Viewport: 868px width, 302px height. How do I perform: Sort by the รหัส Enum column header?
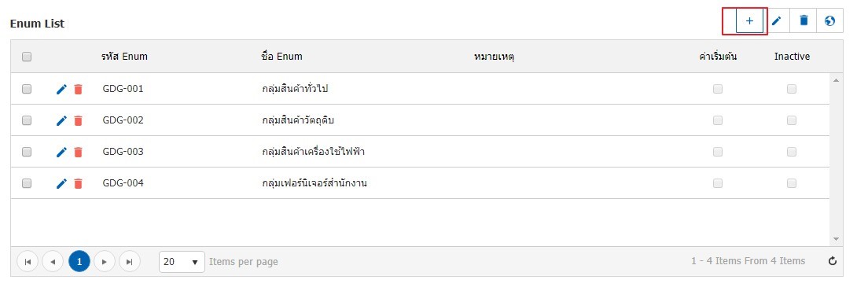click(x=124, y=57)
